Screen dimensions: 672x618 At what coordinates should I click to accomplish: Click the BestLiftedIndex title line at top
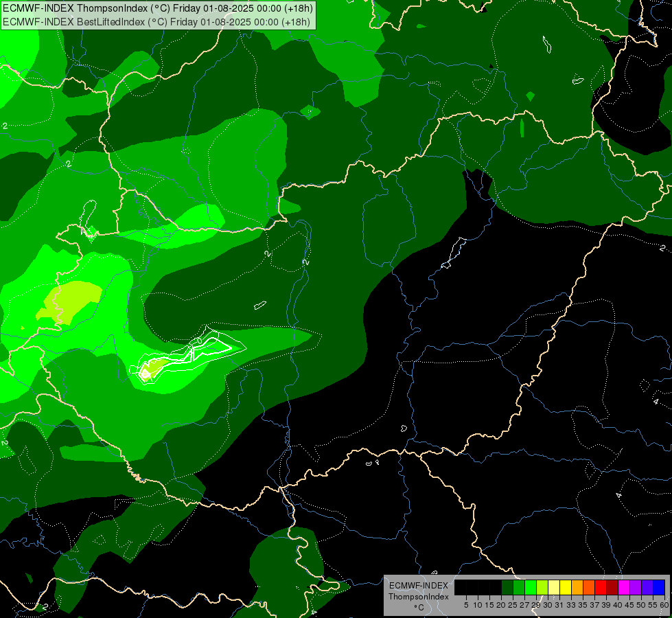(x=157, y=22)
